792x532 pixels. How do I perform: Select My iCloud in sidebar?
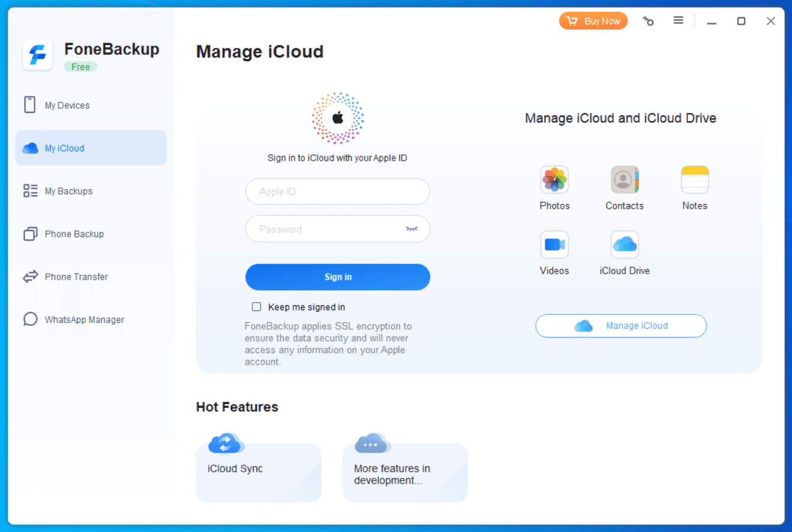tap(91, 148)
